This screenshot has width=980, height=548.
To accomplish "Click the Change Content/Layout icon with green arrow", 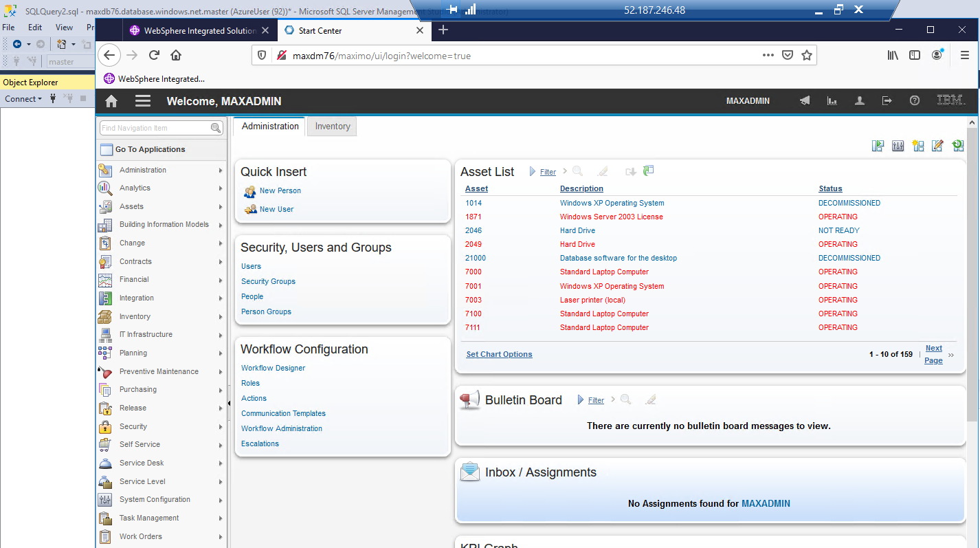I will [878, 146].
